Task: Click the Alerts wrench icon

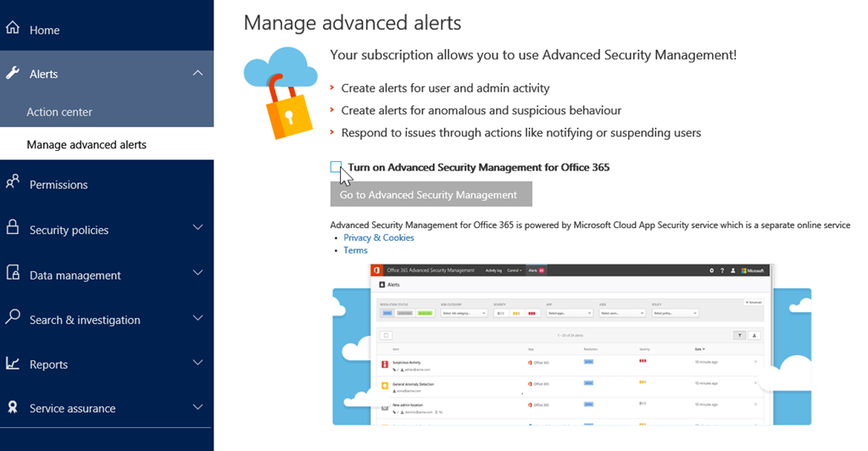Action: (x=13, y=73)
